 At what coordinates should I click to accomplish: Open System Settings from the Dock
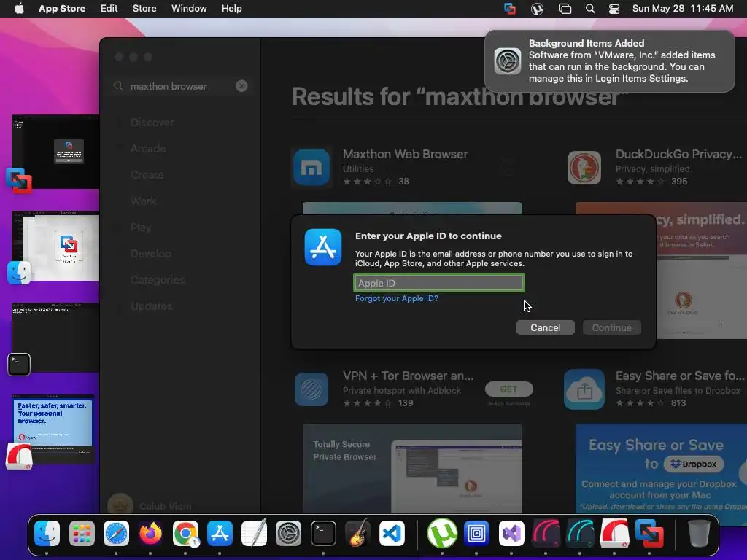tap(289, 533)
